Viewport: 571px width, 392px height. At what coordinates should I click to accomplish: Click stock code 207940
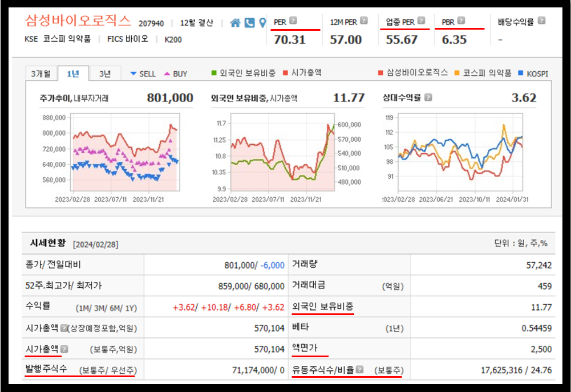click(x=151, y=23)
